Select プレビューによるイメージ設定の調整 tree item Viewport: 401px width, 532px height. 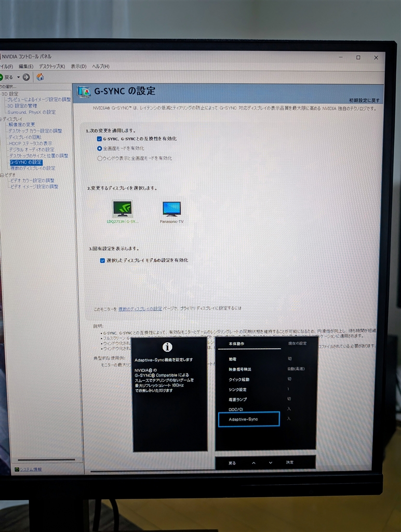39,99
